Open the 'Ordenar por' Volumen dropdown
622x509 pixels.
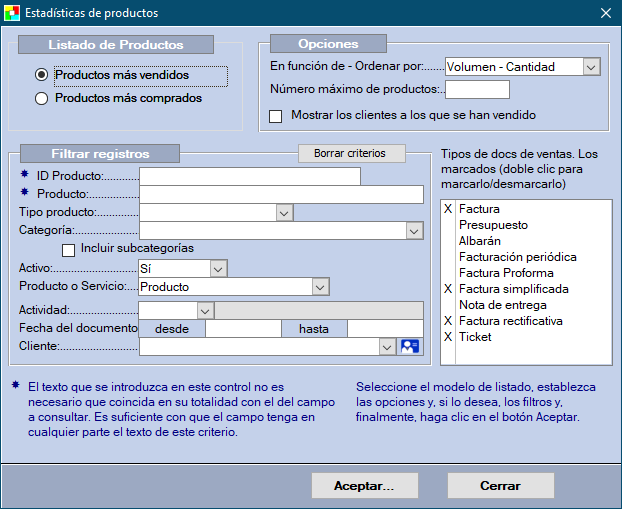[x=590, y=67]
